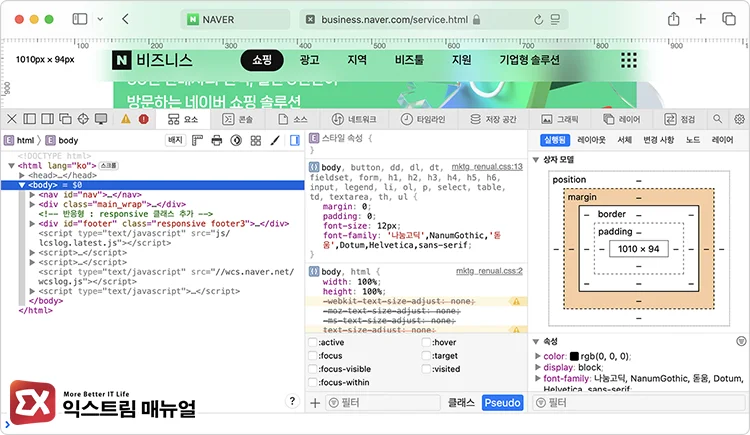Enable print media styles icon
Viewport: 750px width, 435px height.
pyautogui.click(x=217, y=140)
